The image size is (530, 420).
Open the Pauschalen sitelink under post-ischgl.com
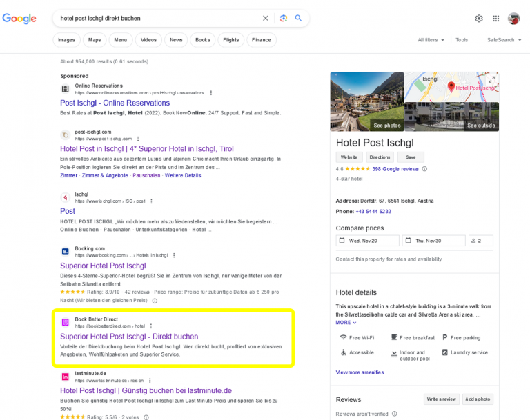[x=146, y=175]
